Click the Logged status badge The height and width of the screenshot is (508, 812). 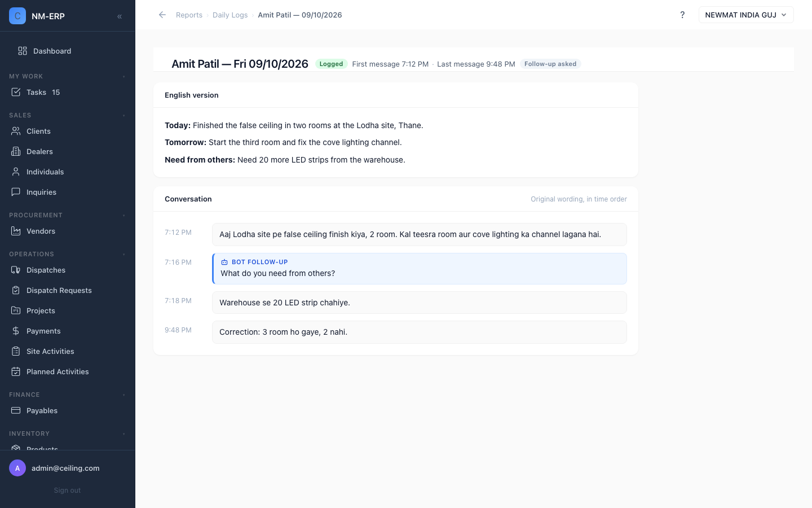click(331, 64)
